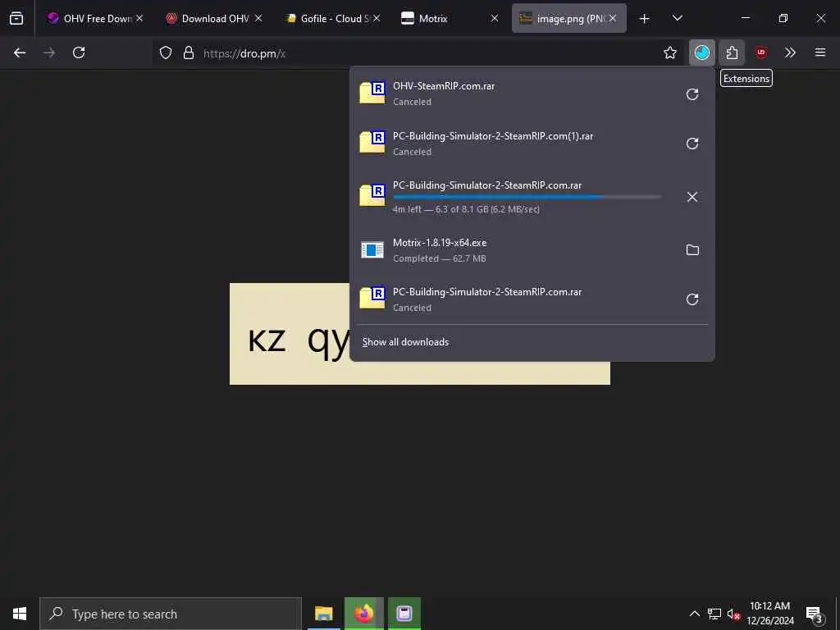Open the uBlock Origin extension icon
This screenshot has height=630, width=840.
[760, 52]
